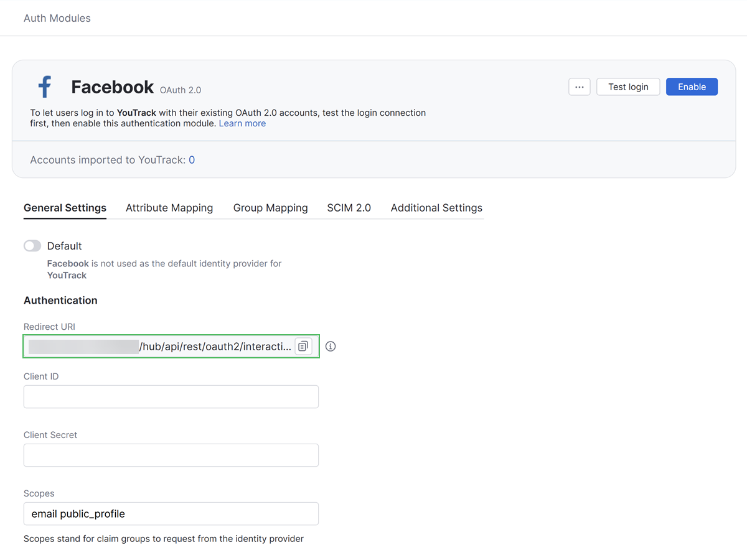Go to Auth Modules breadcrumb
The height and width of the screenshot is (560, 747).
click(x=57, y=18)
